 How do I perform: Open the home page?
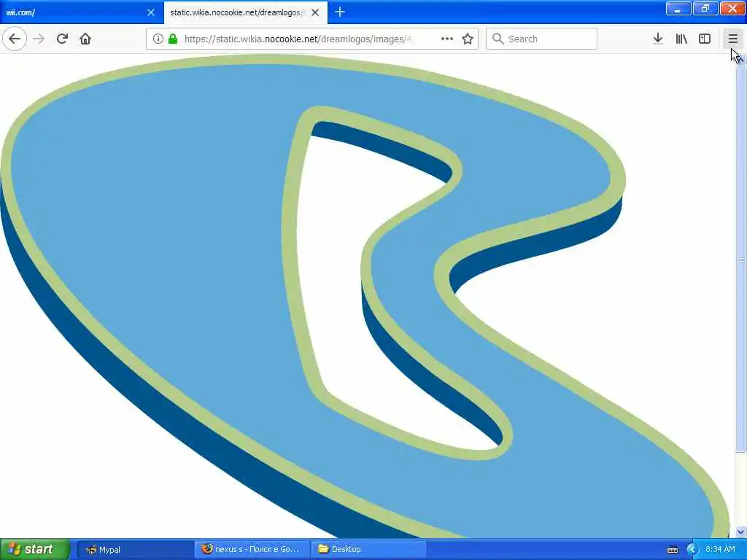point(85,39)
